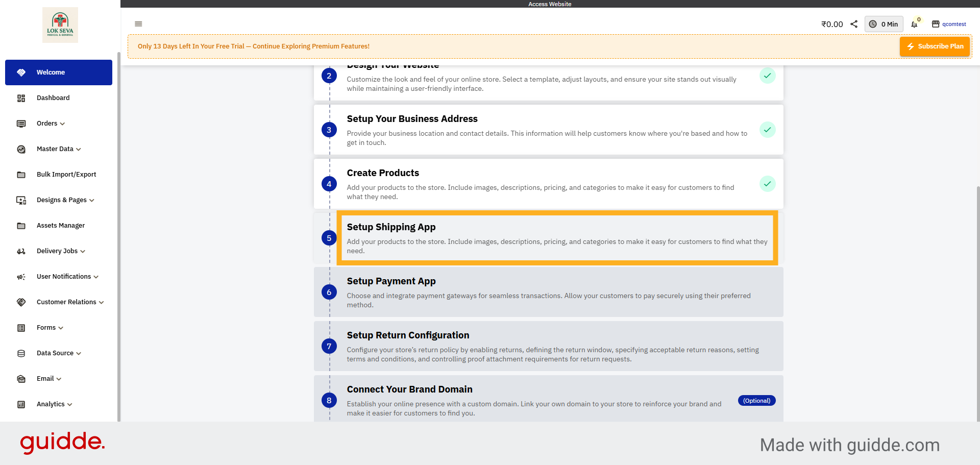Expand Customer Relations submenu
Screen dimensions: 980x465
[70, 302]
